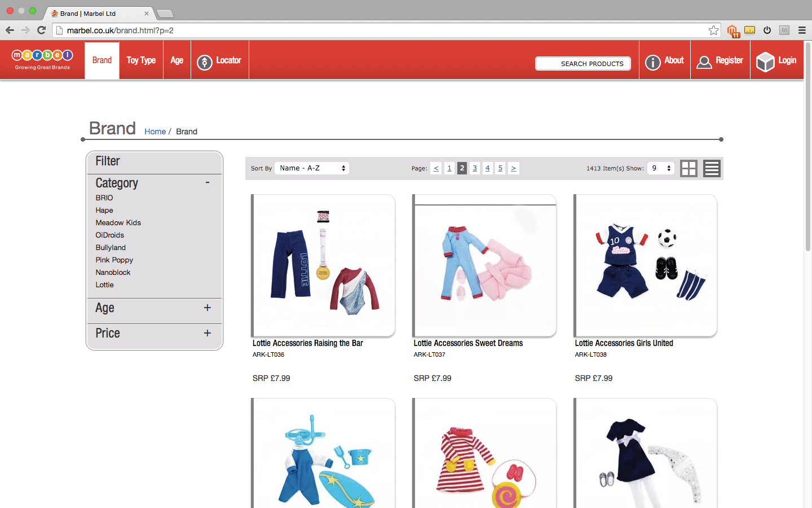Image resolution: width=812 pixels, height=508 pixels.
Task: Go to page 5
Action: (x=500, y=168)
